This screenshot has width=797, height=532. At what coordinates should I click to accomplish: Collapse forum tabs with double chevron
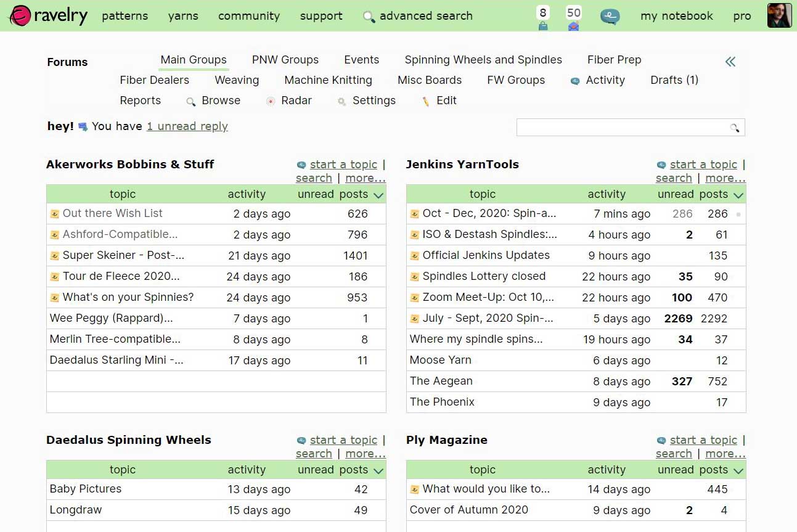(x=730, y=62)
